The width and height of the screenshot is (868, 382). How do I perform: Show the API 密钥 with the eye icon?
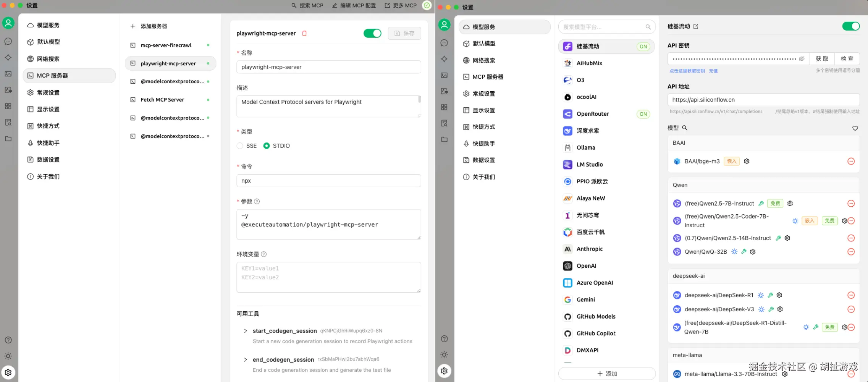click(802, 59)
